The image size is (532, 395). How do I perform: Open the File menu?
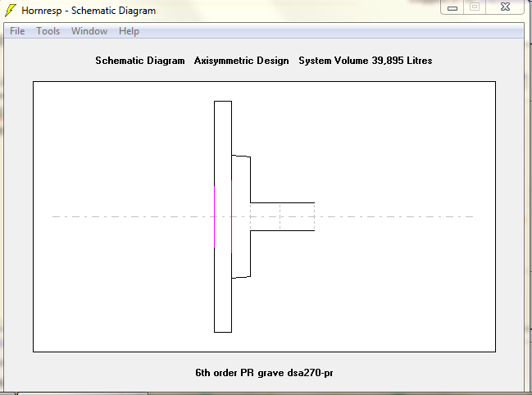[17, 31]
